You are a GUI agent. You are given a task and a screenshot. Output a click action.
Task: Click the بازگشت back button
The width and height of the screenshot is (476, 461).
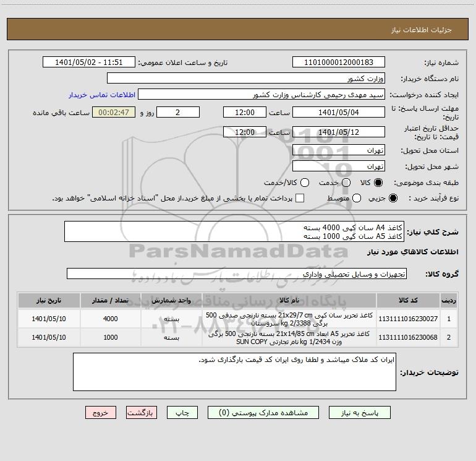point(142,413)
